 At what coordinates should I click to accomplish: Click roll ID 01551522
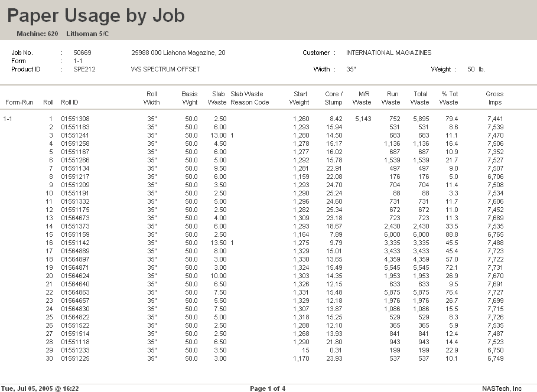click(x=76, y=325)
